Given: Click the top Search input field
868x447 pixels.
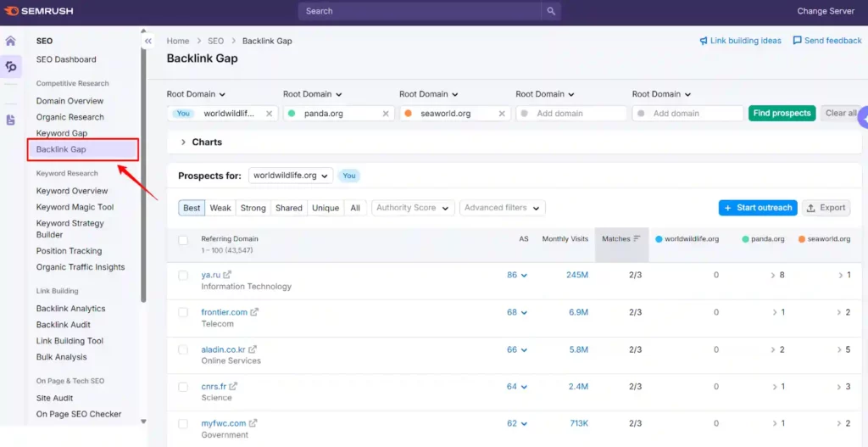Looking at the screenshot, I should click(420, 11).
